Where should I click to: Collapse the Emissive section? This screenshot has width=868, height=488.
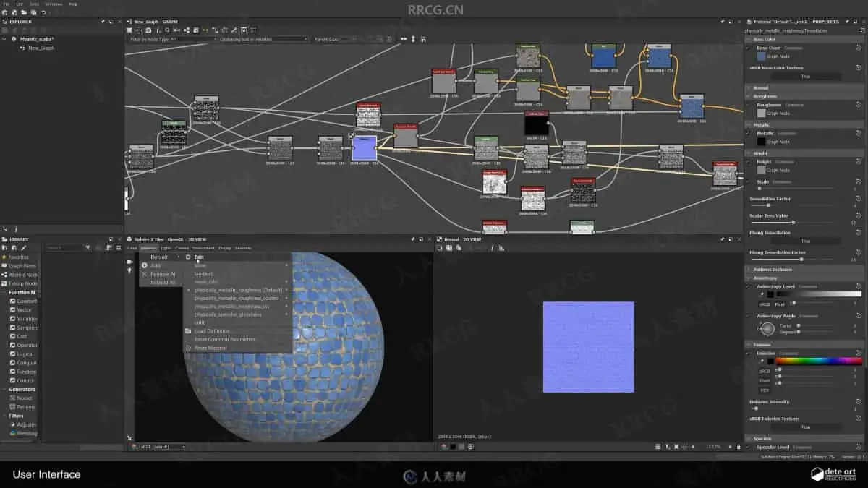[749, 345]
